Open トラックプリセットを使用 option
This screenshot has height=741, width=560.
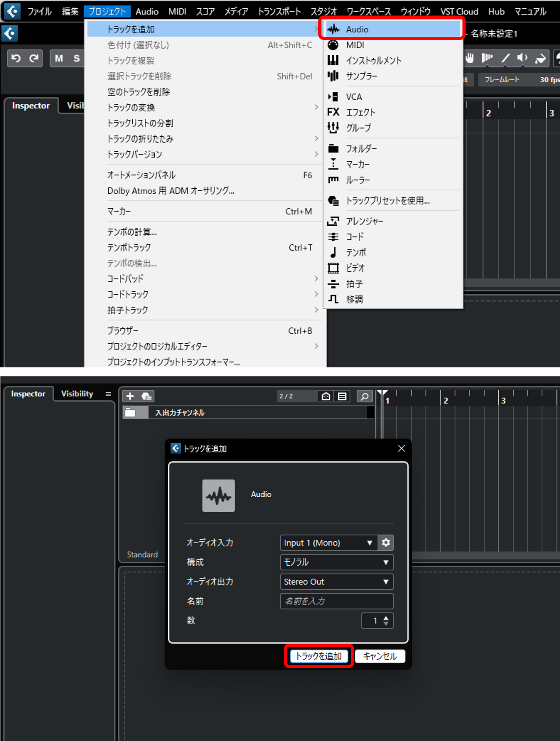point(392,201)
